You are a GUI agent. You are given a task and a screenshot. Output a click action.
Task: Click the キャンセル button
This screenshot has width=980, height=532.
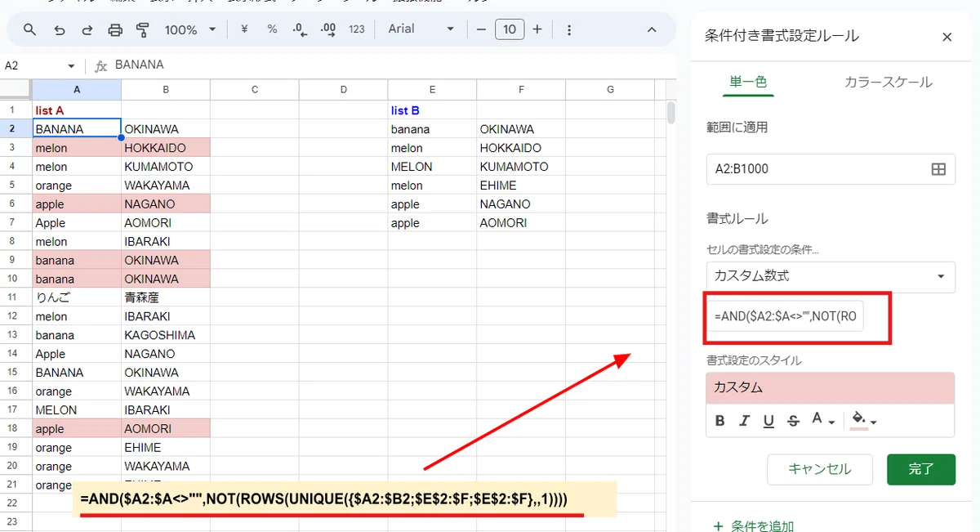point(820,469)
